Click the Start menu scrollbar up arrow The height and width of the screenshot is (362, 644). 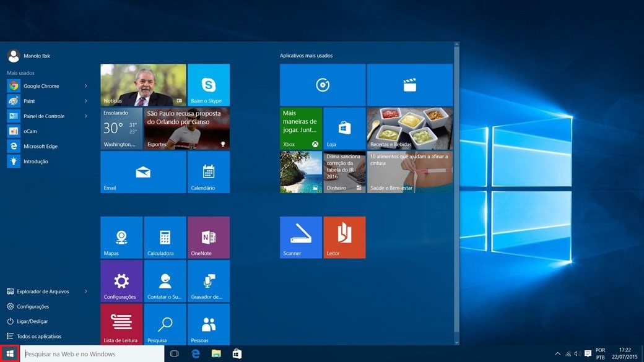(x=457, y=45)
